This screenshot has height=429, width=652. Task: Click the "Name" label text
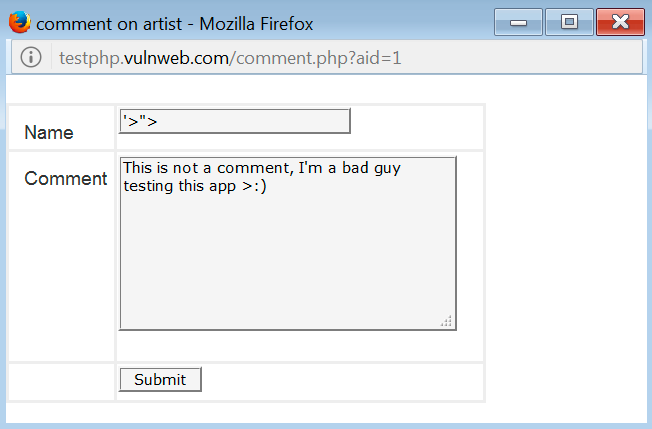[49, 132]
